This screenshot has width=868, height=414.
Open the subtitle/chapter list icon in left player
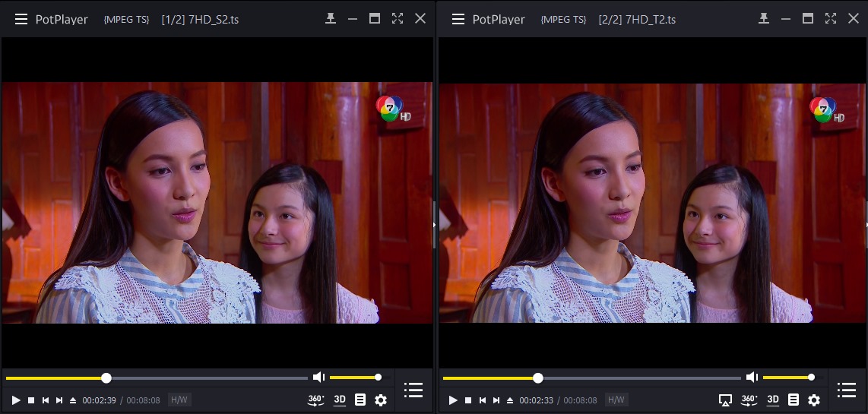(360, 400)
